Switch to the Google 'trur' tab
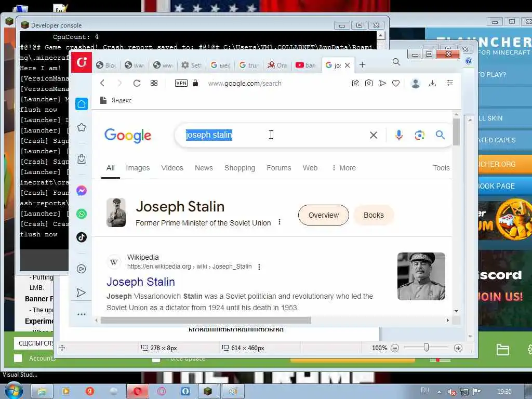 tap(249, 65)
